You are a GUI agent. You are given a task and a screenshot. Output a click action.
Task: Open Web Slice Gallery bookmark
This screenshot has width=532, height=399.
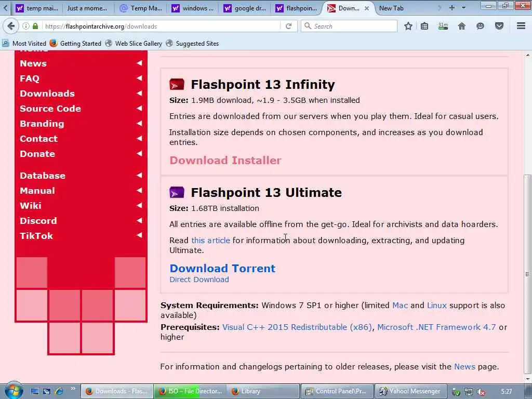coord(134,44)
